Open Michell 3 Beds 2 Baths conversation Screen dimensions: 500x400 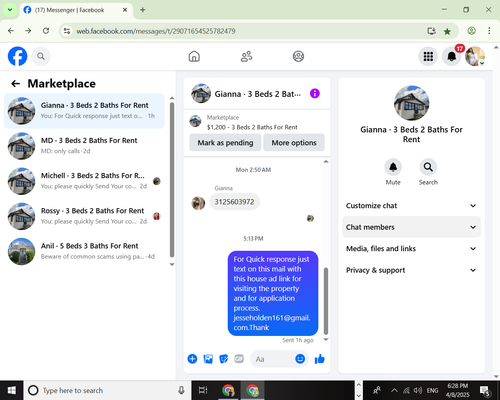pos(84,181)
